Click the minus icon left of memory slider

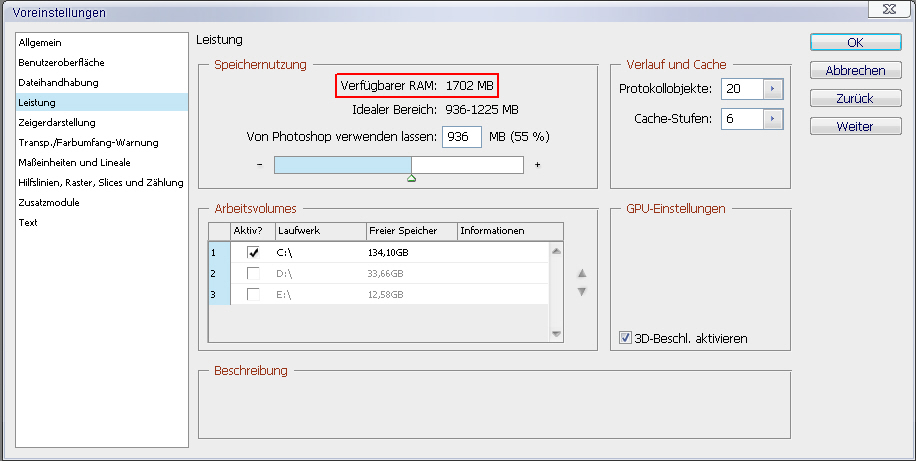(x=259, y=164)
